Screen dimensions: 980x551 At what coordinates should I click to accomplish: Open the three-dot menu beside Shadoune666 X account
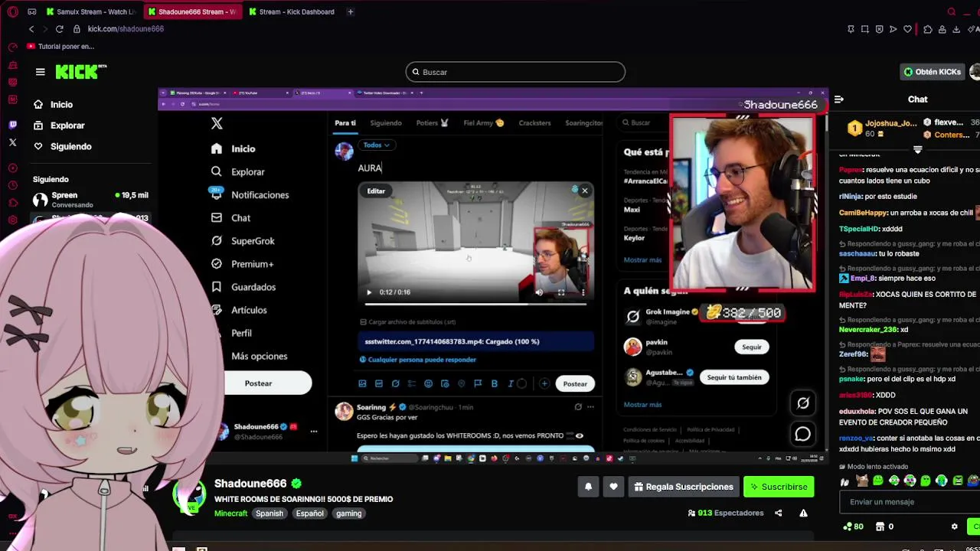tap(313, 432)
